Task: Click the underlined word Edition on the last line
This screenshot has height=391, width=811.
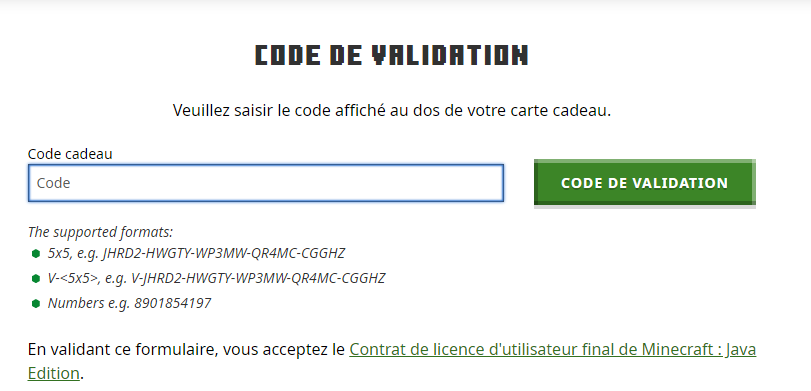Action: click(x=54, y=373)
